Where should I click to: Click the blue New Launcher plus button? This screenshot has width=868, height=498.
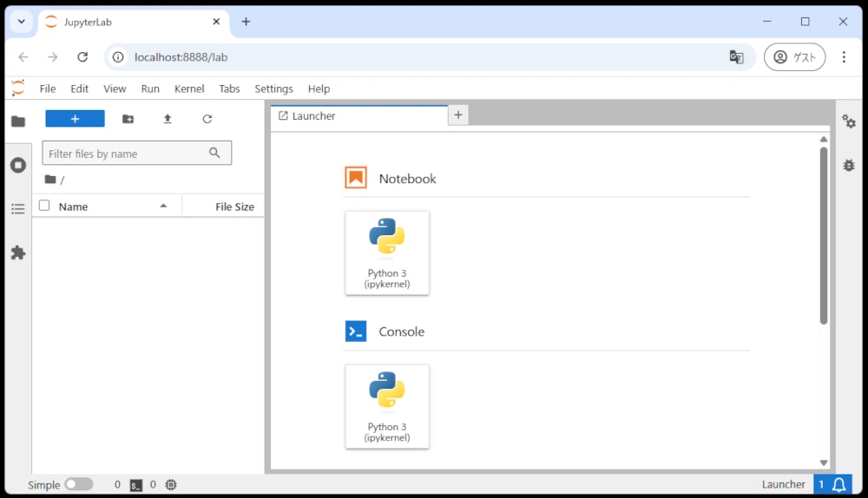[x=75, y=118]
